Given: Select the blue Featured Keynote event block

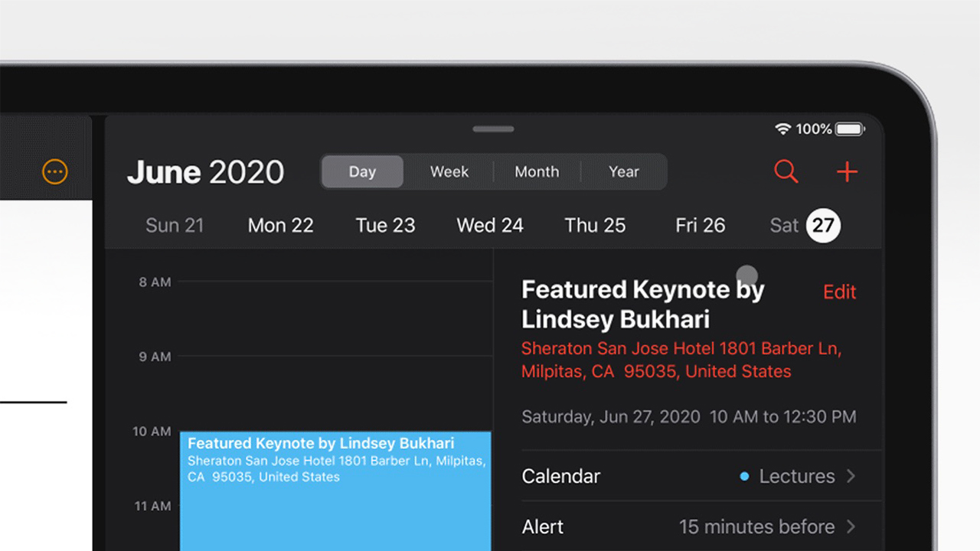Looking at the screenshot, I should pos(335,491).
